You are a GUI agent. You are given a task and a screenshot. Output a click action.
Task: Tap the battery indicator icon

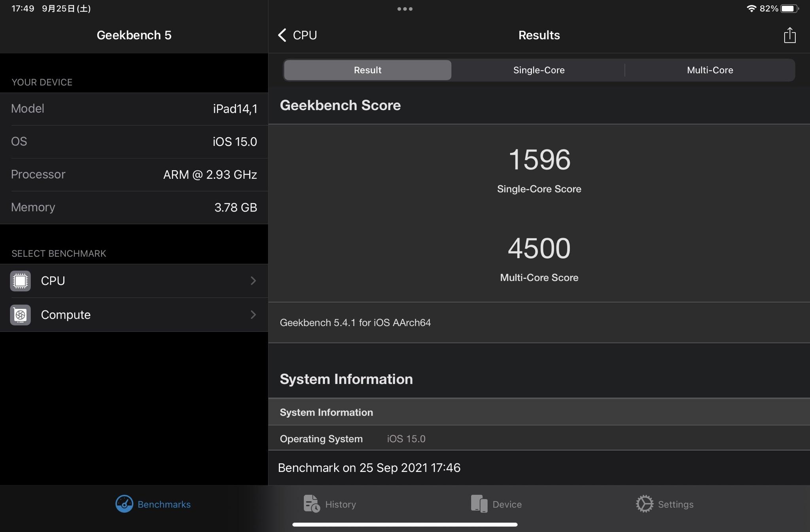789,8
